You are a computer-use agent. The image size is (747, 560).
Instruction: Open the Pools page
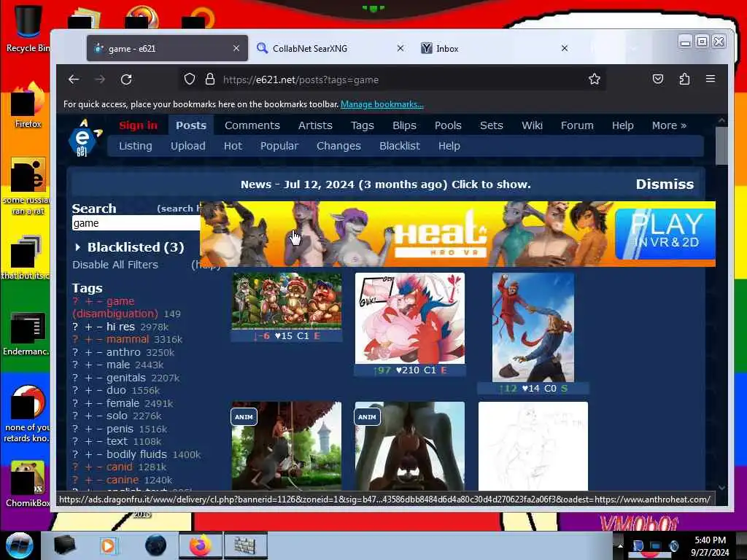pos(448,125)
